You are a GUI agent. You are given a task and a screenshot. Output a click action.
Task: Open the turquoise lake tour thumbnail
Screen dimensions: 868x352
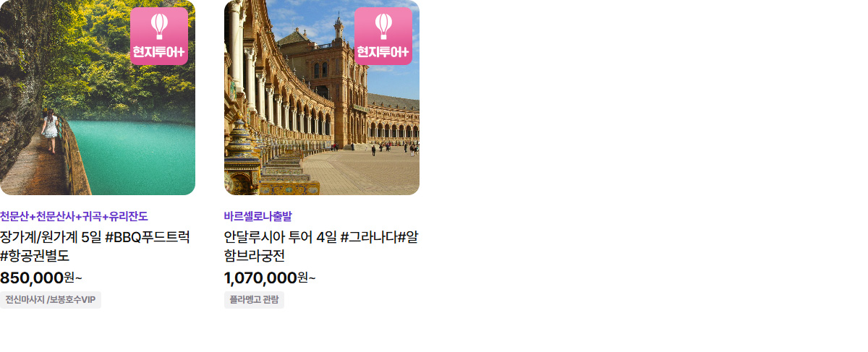tap(98, 98)
